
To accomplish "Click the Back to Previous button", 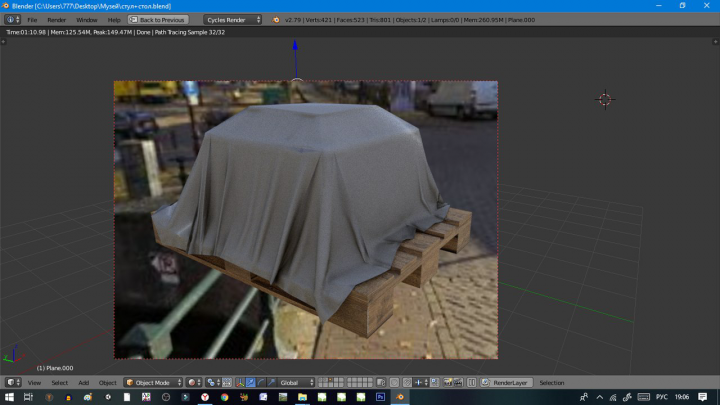I will [158, 20].
